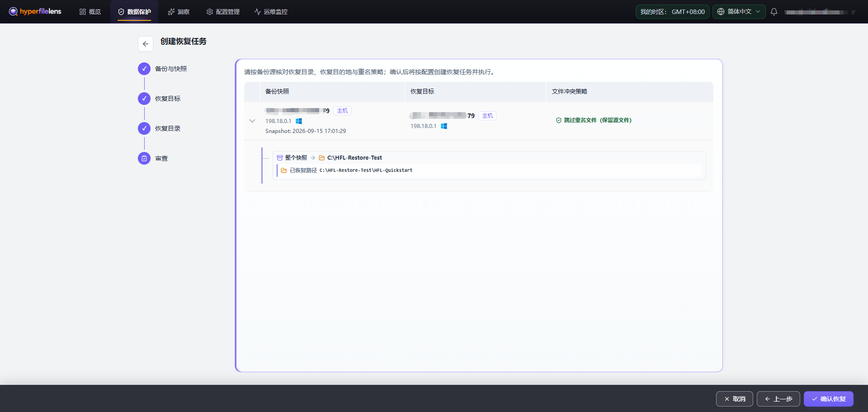This screenshot has height=412, width=868.
Task: Select the 审查 step icon
Action: coord(144,158)
